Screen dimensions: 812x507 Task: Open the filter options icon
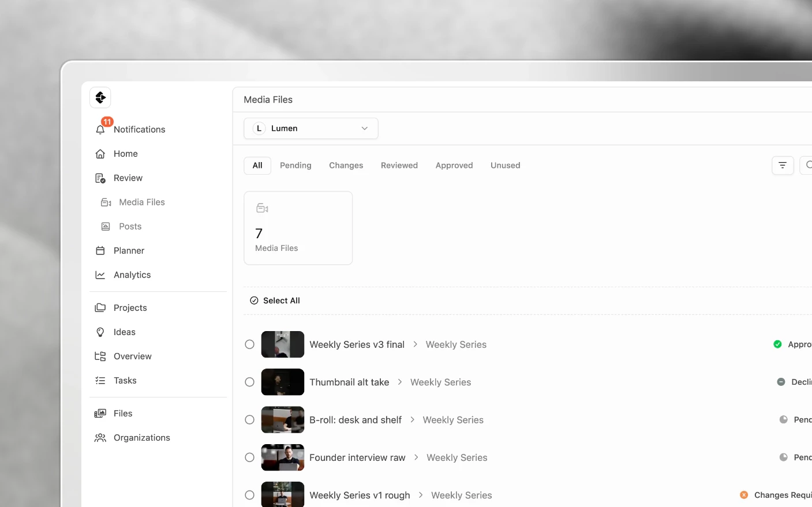[x=783, y=166]
